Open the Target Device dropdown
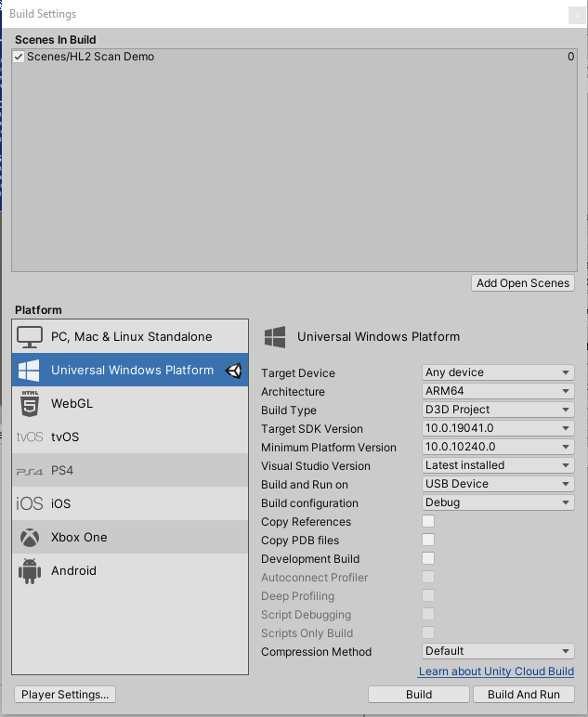The image size is (588, 717). (498, 372)
